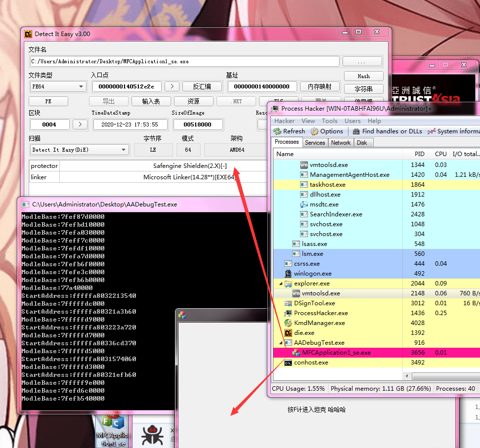Switch to the Disk tab

coord(362,143)
